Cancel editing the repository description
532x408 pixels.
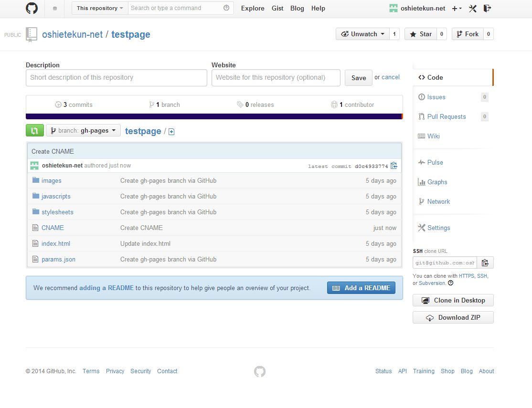point(391,77)
